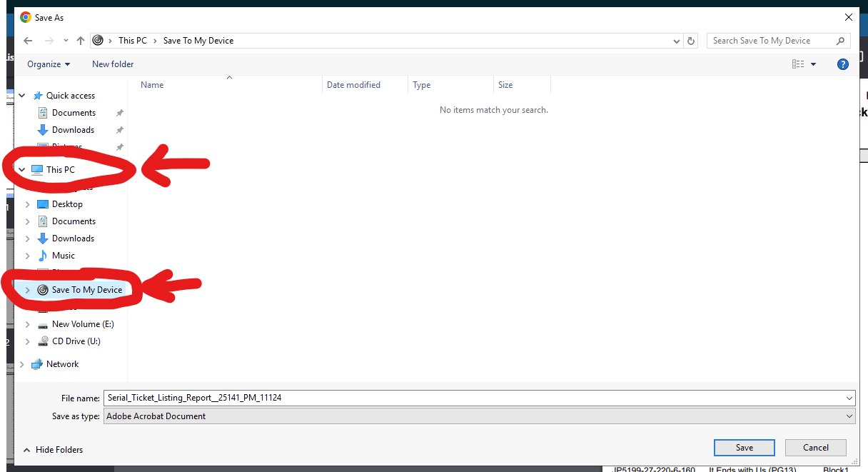Click the Cancel button
Screen dimensions: 868x472
click(815, 448)
